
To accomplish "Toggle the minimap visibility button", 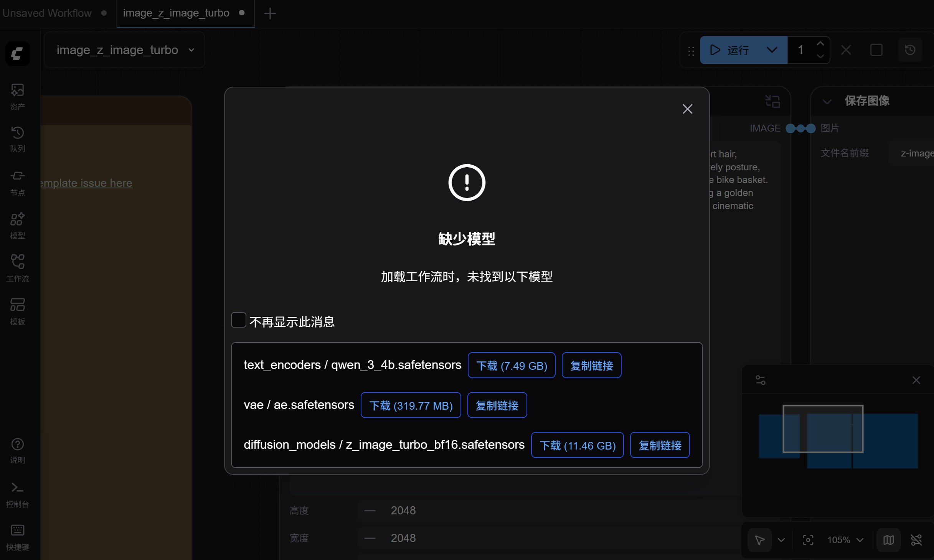I will coord(888,540).
